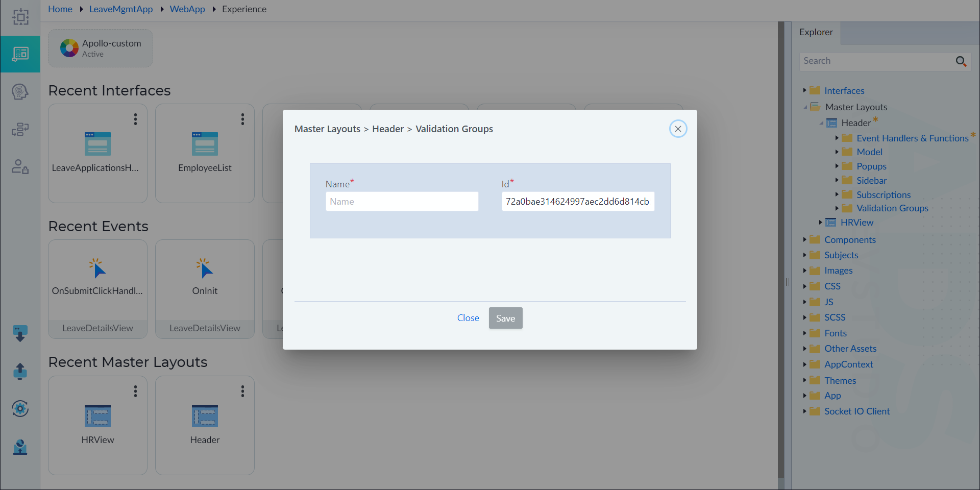Click the search magnifier icon in Explorer
The width and height of the screenshot is (980, 490).
click(x=961, y=61)
